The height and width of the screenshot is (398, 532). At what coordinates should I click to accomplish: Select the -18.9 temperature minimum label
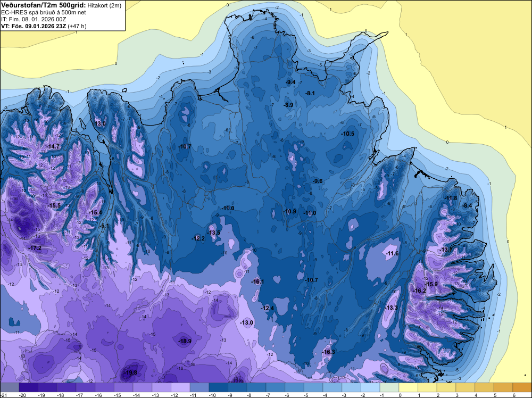pos(185,341)
